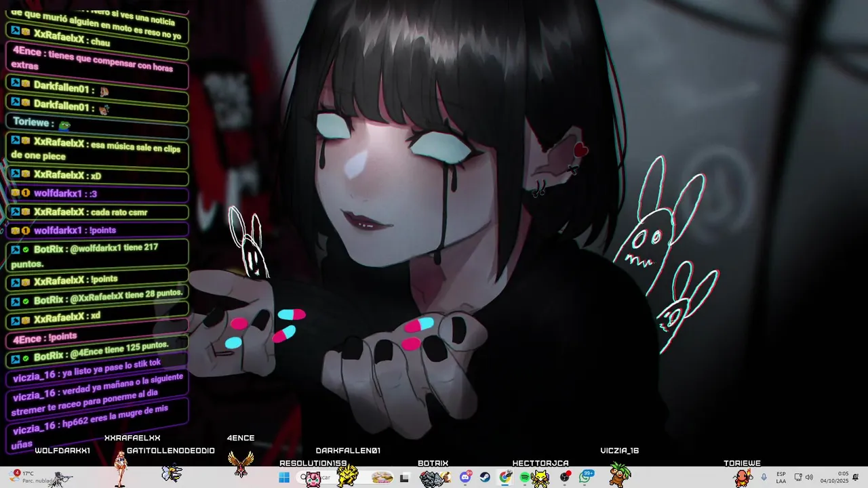The image size is (868, 488).
Task: Click the Charmander sprite under TORIEWE
Action: click(743, 478)
